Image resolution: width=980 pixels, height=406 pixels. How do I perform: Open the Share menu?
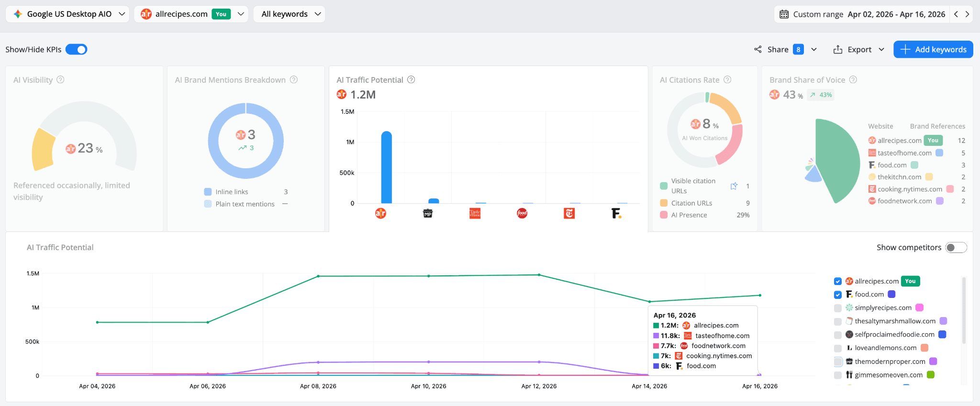785,49
